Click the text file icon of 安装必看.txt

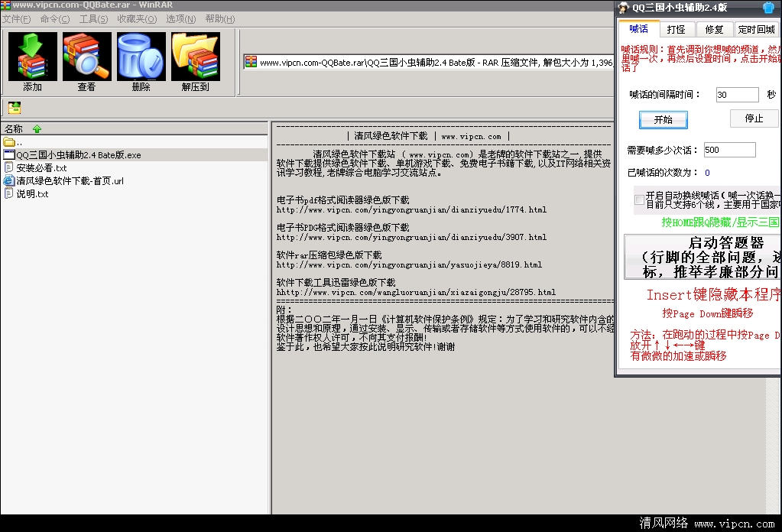(x=8, y=167)
